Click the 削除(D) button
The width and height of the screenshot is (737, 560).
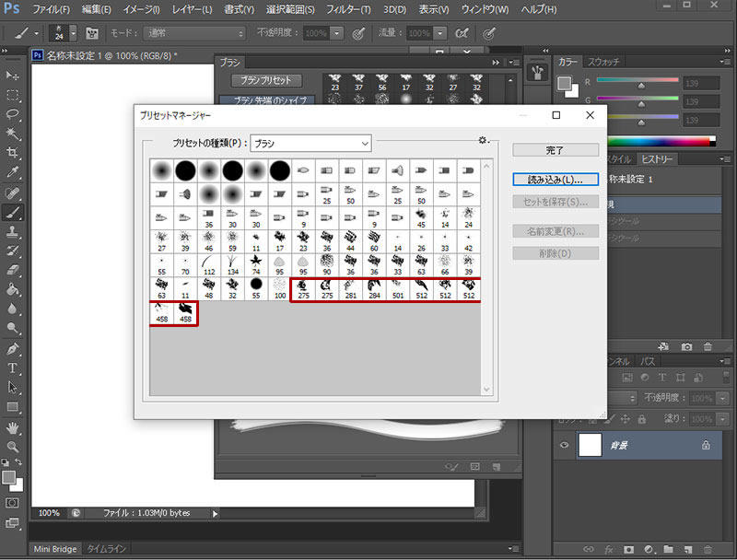556,253
